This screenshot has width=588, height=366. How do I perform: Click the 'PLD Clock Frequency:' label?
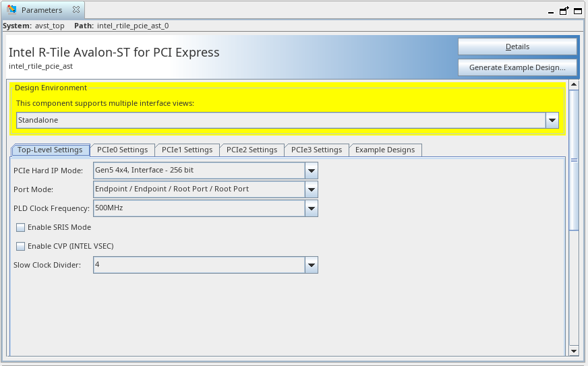51,208
